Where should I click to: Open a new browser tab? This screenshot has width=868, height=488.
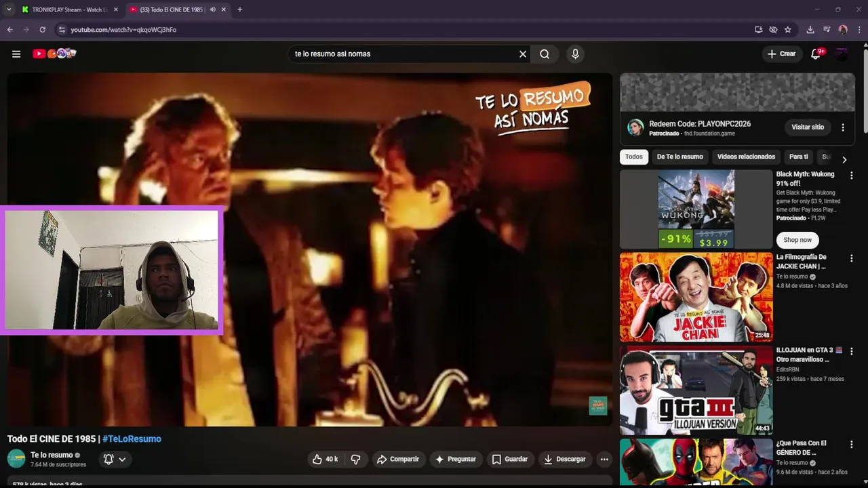coord(239,9)
